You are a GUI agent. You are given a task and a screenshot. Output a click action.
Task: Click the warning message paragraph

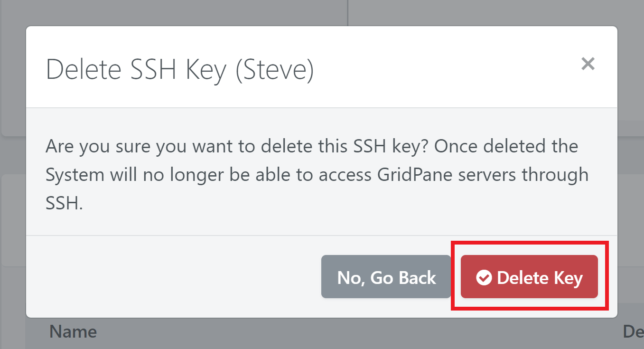pyautogui.click(x=317, y=175)
